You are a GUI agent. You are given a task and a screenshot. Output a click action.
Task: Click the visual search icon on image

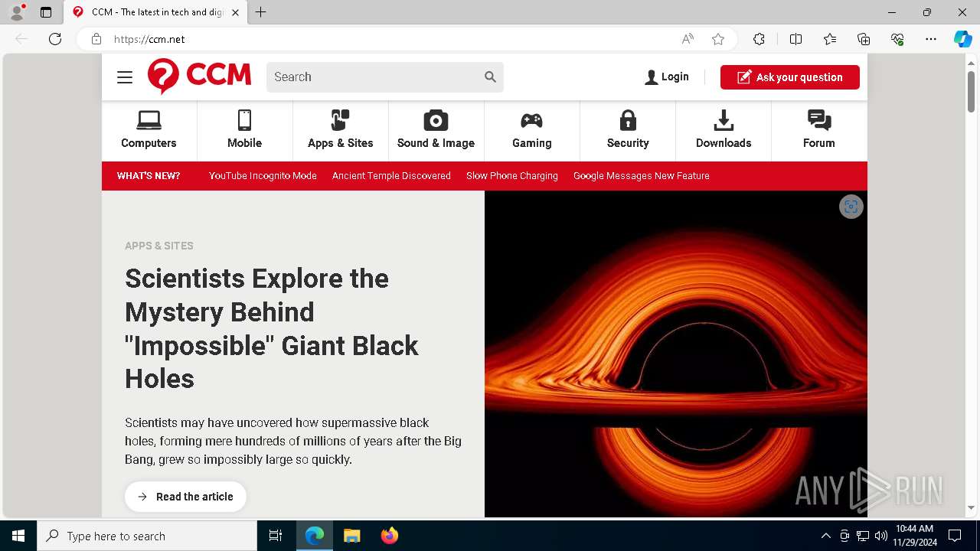pos(851,207)
